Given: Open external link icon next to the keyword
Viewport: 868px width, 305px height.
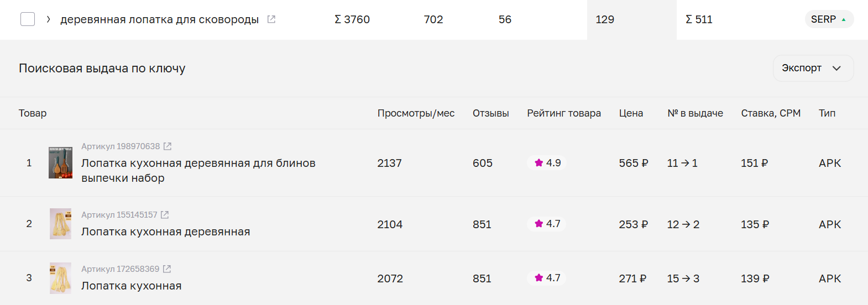Looking at the screenshot, I should click(271, 19).
